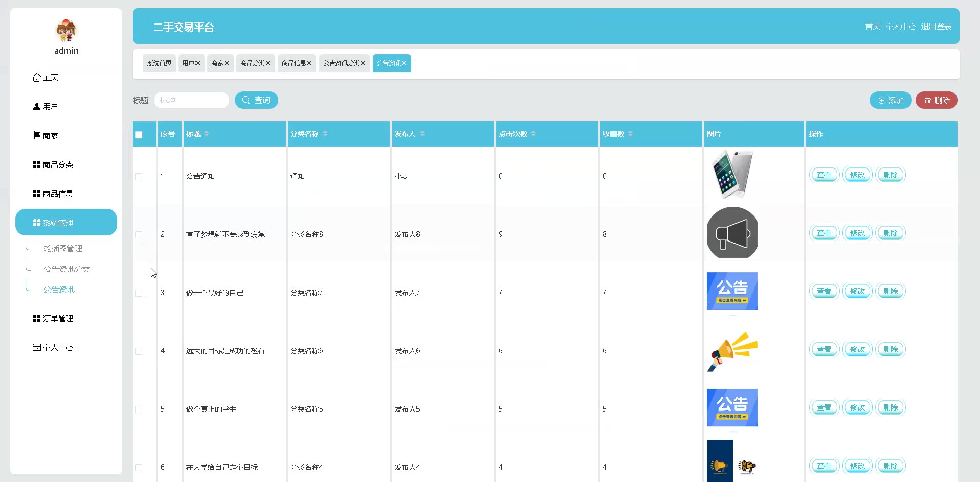Select 轮播图管理 in sidebar submenu
980x482 pixels.
[x=63, y=249]
